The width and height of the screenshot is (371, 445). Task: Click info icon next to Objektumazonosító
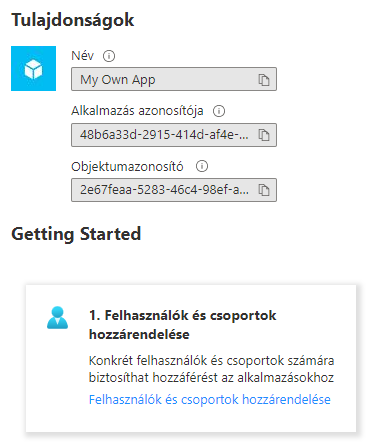coord(202,166)
